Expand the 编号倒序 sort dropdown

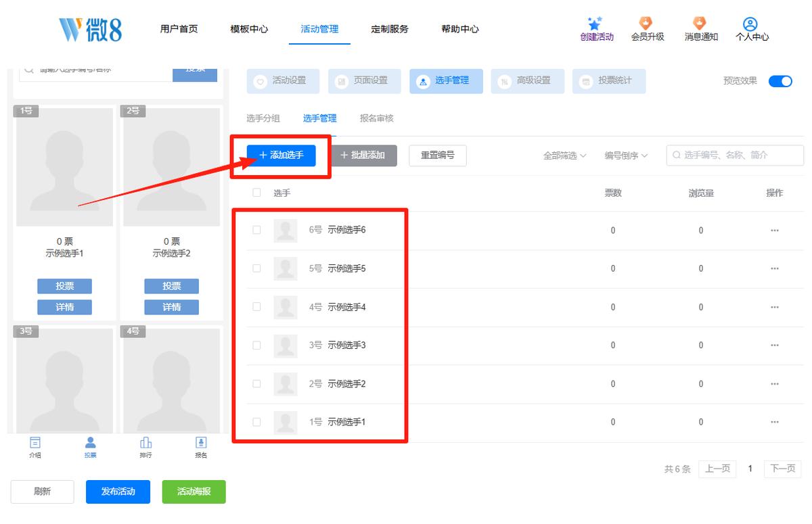626,156
